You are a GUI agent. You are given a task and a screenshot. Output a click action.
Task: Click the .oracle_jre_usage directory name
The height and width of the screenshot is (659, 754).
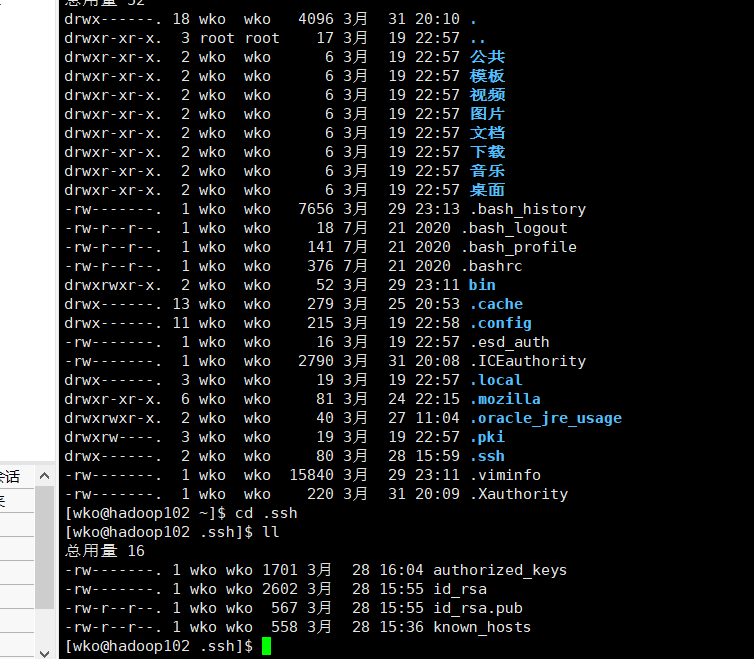pos(546,418)
